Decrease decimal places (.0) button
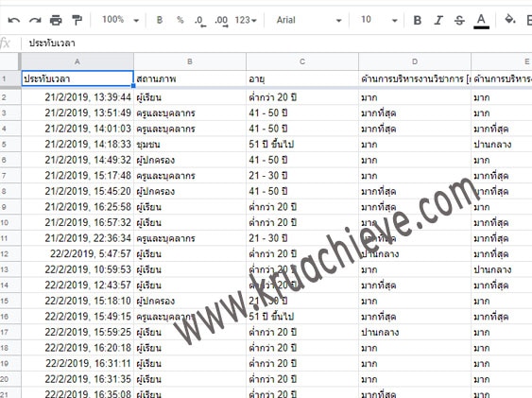Screen dimensions: 532x398 point(199,21)
